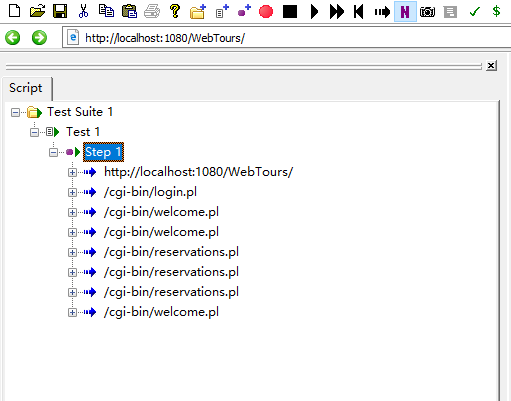This screenshot has width=511, height=401.
Task: Click the green checkmark icon
Action: click(474, 12)
